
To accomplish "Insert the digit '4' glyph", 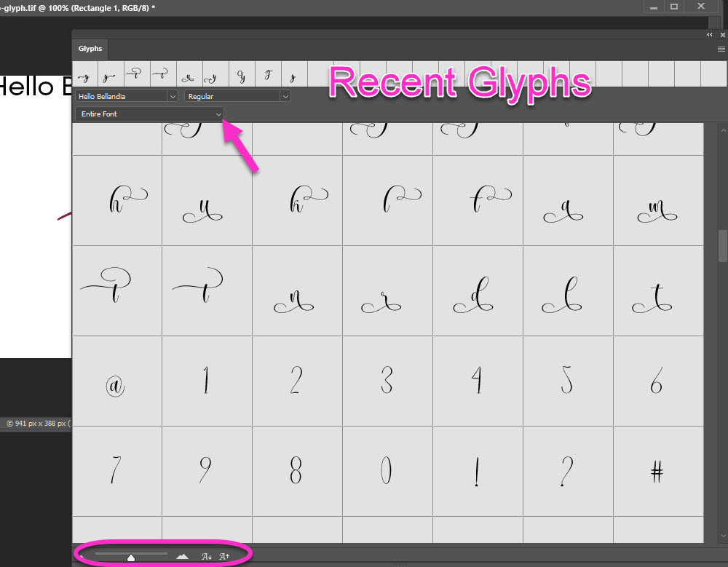I will pos(478,381).
